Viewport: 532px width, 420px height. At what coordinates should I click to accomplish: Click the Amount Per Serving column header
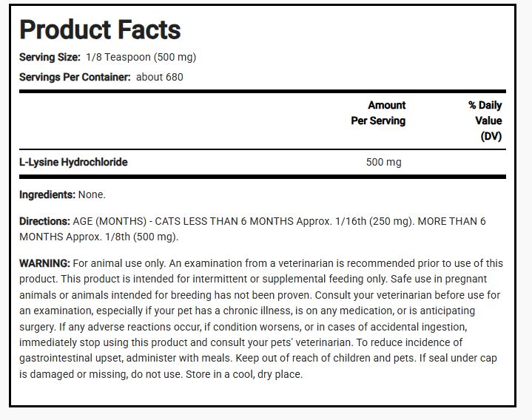tap(378, 113)
